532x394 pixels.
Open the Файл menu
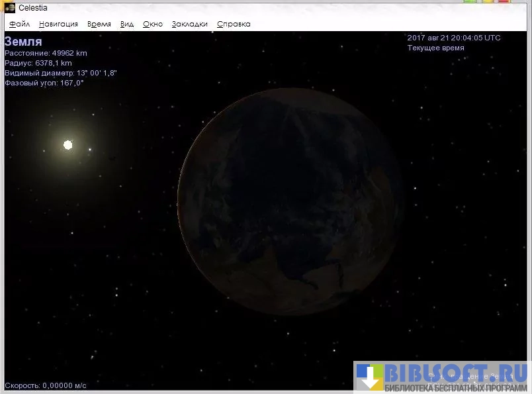coord(20,24)
